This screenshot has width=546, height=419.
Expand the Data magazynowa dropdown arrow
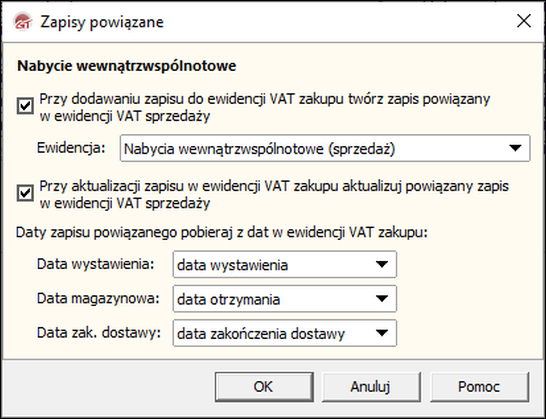[382, 299]
